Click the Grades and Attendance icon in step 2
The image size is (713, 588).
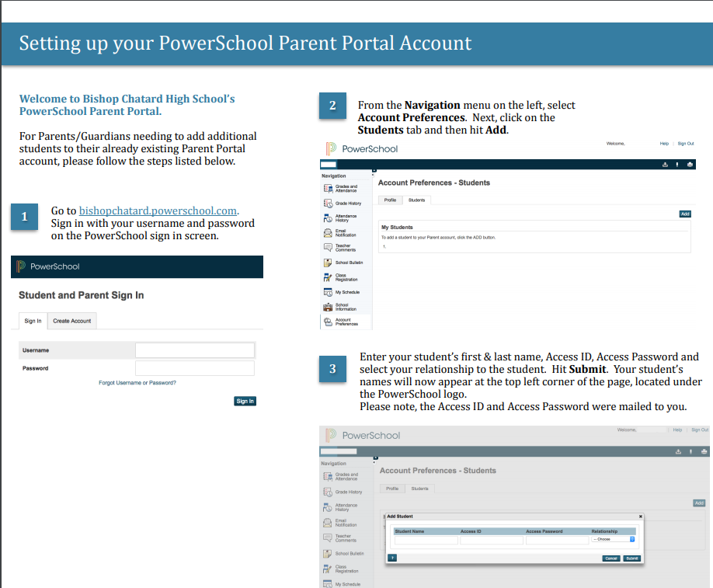click(328, 188)
